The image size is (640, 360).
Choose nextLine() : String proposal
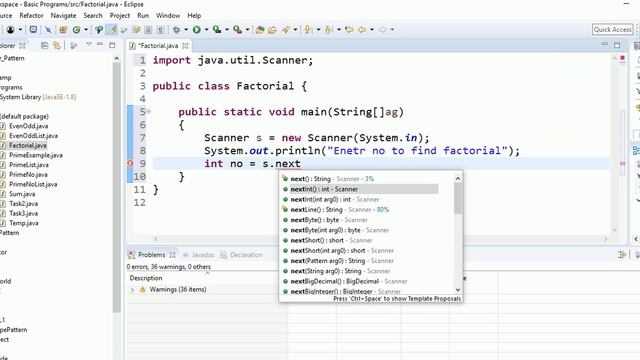(x=336, y=209)
